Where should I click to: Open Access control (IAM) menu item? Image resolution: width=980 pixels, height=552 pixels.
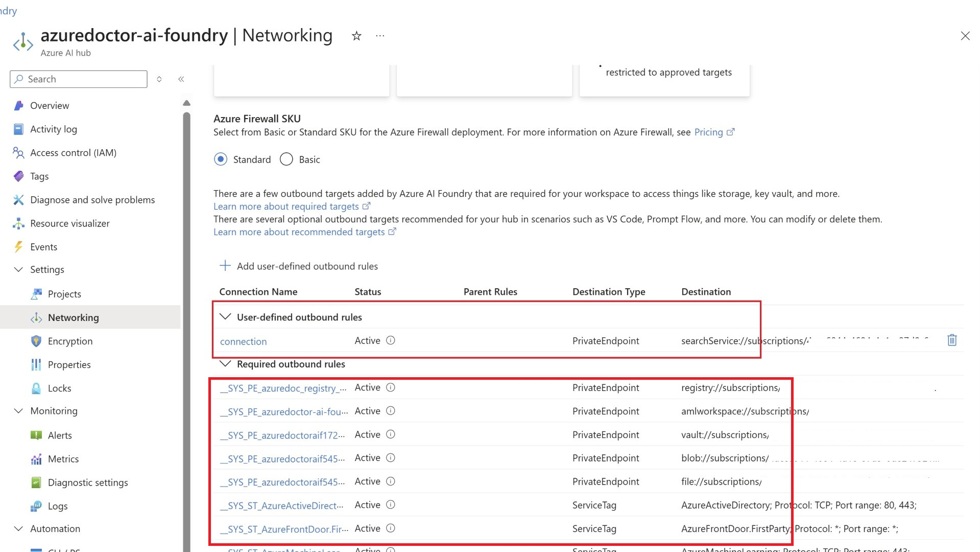[x=74, y=153]
